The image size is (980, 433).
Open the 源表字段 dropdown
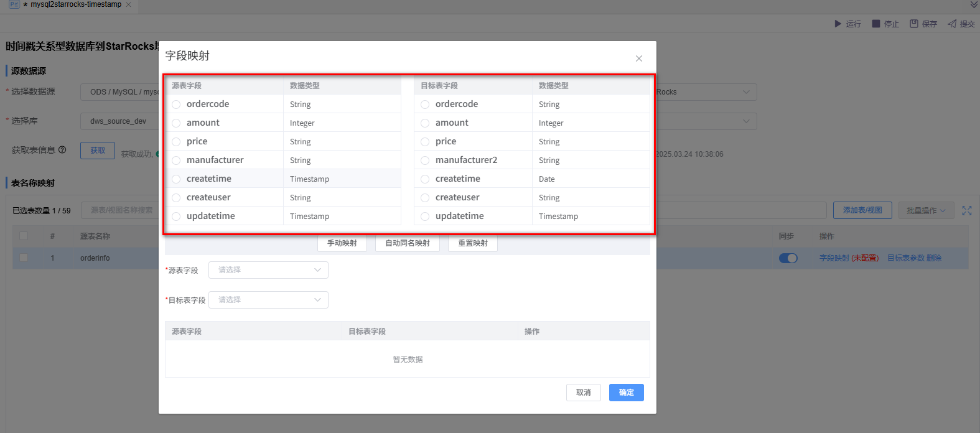pos(268,270)
